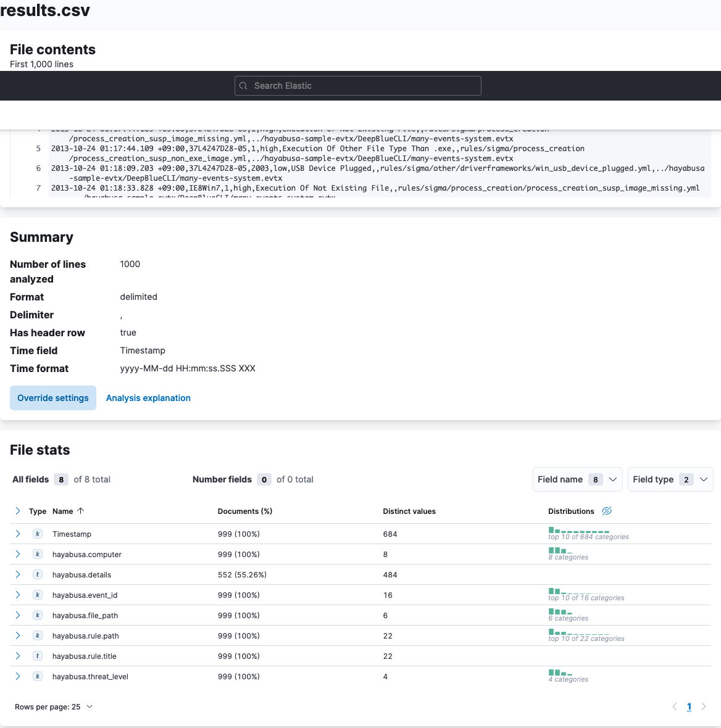Click the Documents (%) column header

pyautogui.click(x=245, y=511)
